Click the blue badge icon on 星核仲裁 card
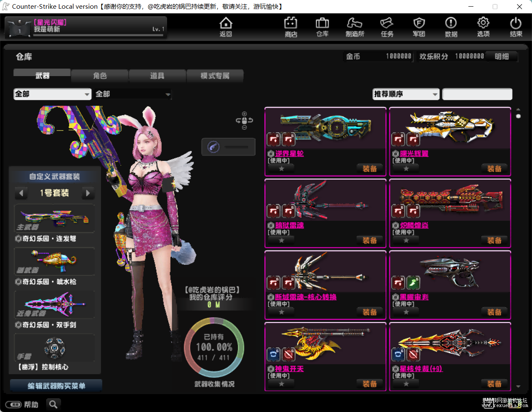Image resolution: width=532 pixels, height=412 pixels. coord(398,354)
